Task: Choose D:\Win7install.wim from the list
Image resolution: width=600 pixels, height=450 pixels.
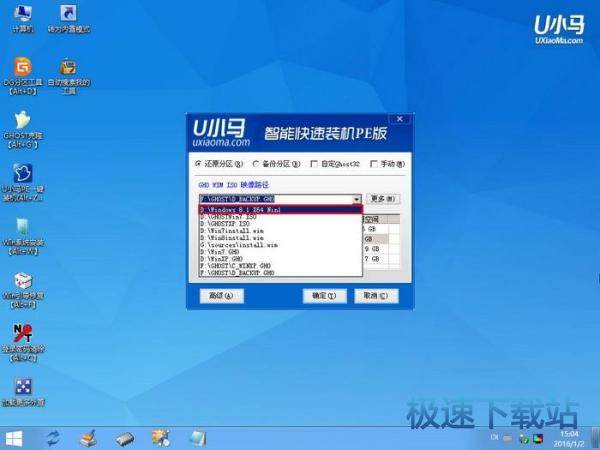Action: 280,231
